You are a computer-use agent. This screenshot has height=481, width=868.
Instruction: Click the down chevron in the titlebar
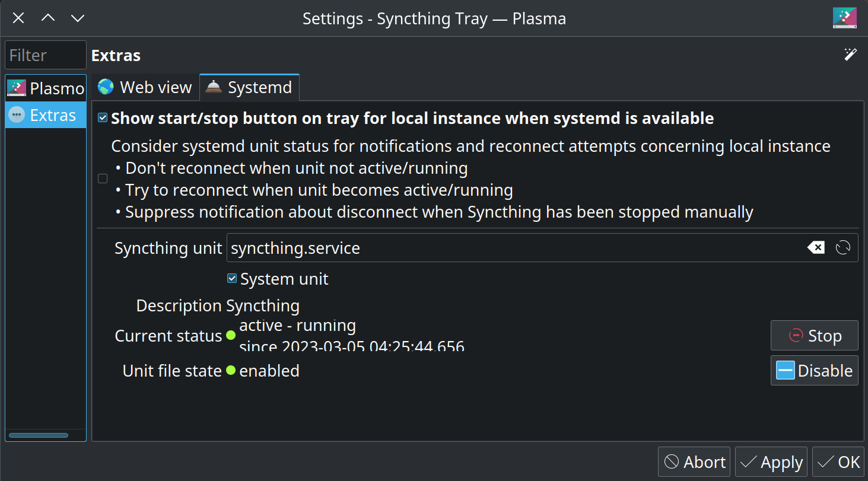78,18
